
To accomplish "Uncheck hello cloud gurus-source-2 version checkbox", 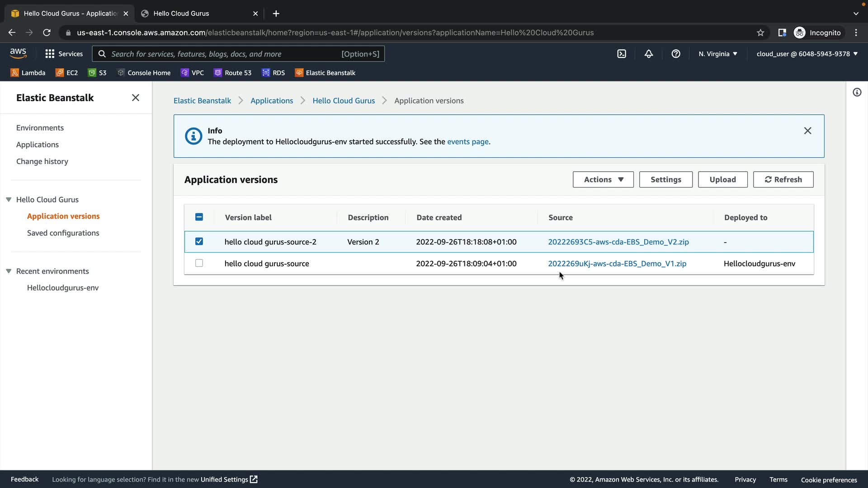I will [199, 241].
